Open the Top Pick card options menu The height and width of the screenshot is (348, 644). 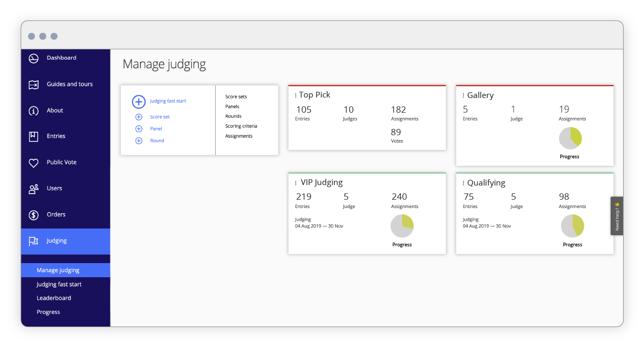(x=296, y=95)
